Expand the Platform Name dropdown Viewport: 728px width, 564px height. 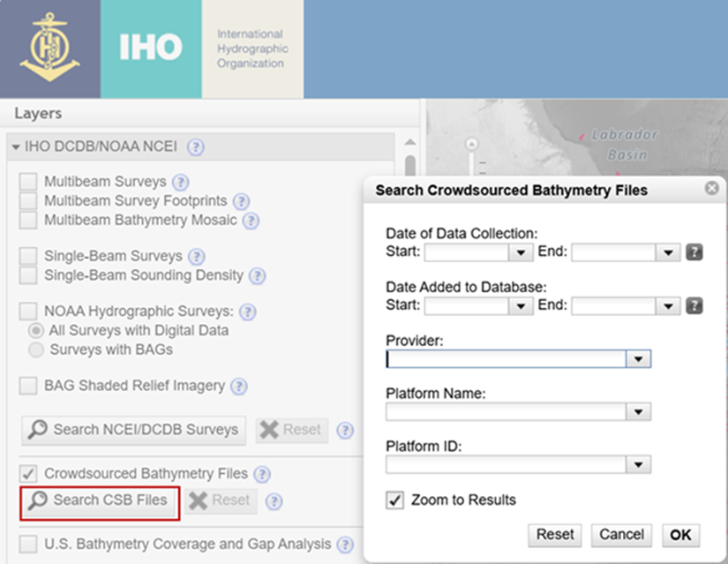coord(638,412)
